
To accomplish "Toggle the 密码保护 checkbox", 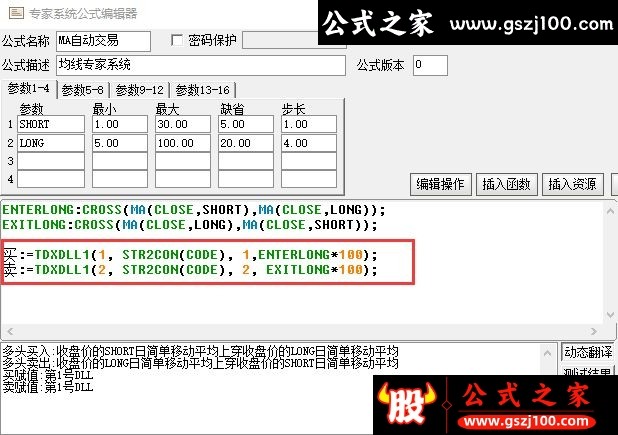I will coord(177,40).
